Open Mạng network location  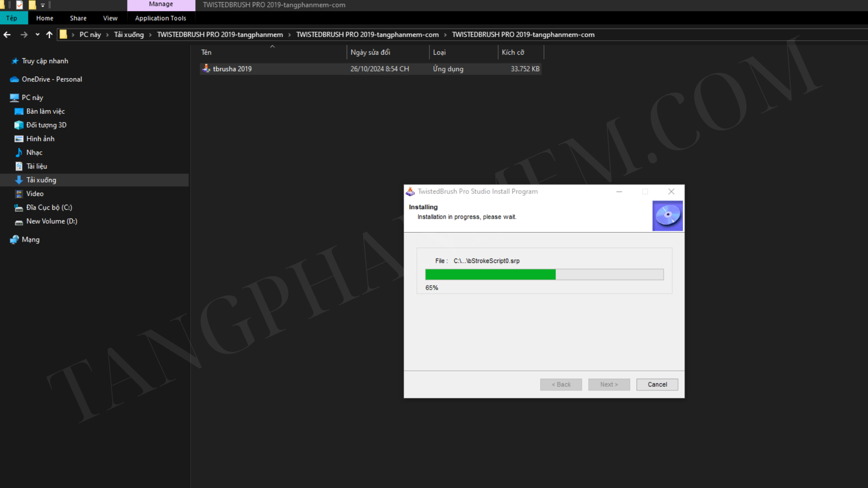30,239
